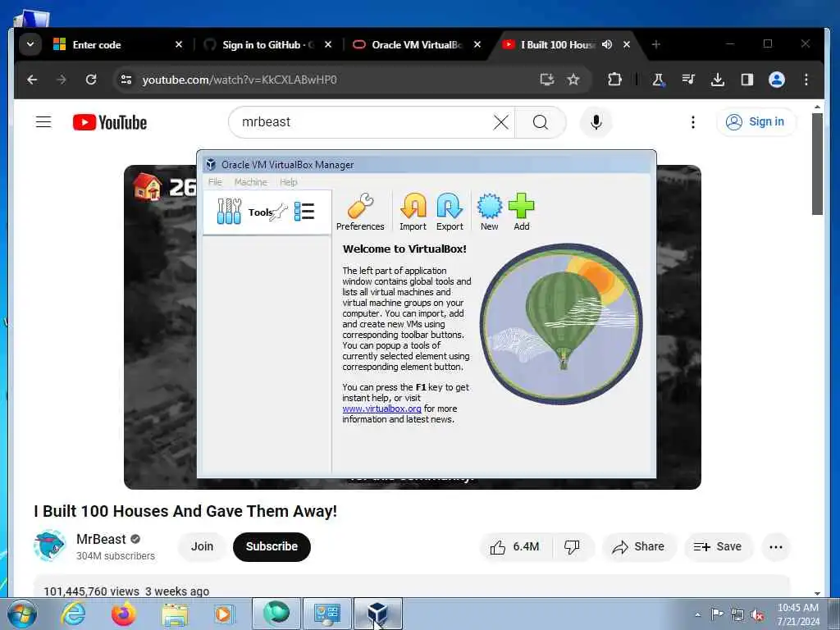Click the Export appliance icon
The width and height of the screenshot is (840, 630).
click(450, 212)
